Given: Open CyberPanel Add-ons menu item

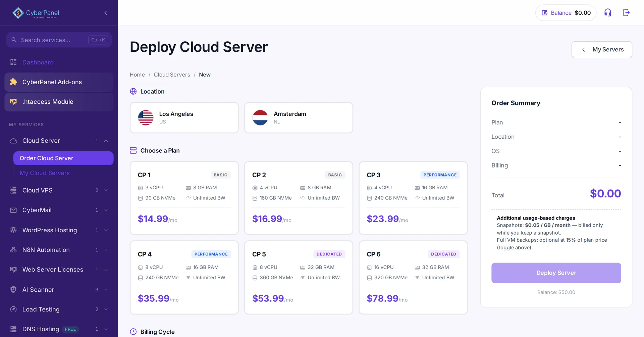Looking at the screenshot, I should pos(59,82).
